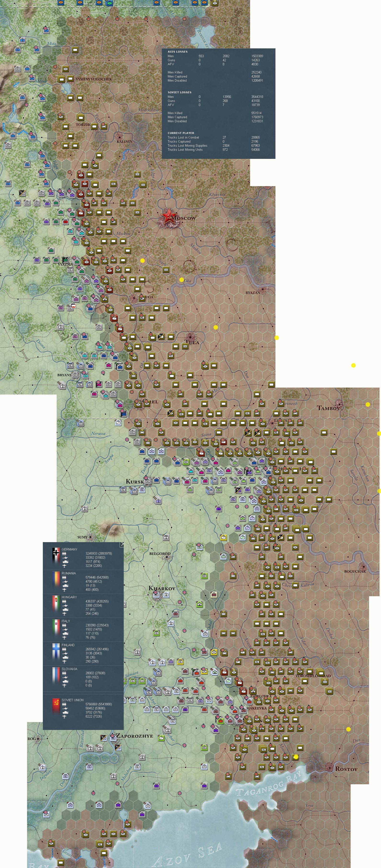Select Hungary manpower 436337 (428255)

(x=97, y=601)
